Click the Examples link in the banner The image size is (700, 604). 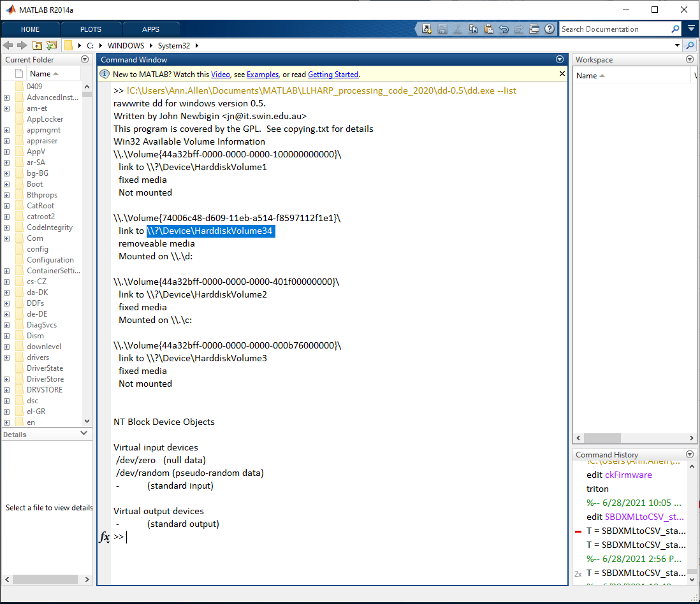pyautogui.click(x=262, y=75)
